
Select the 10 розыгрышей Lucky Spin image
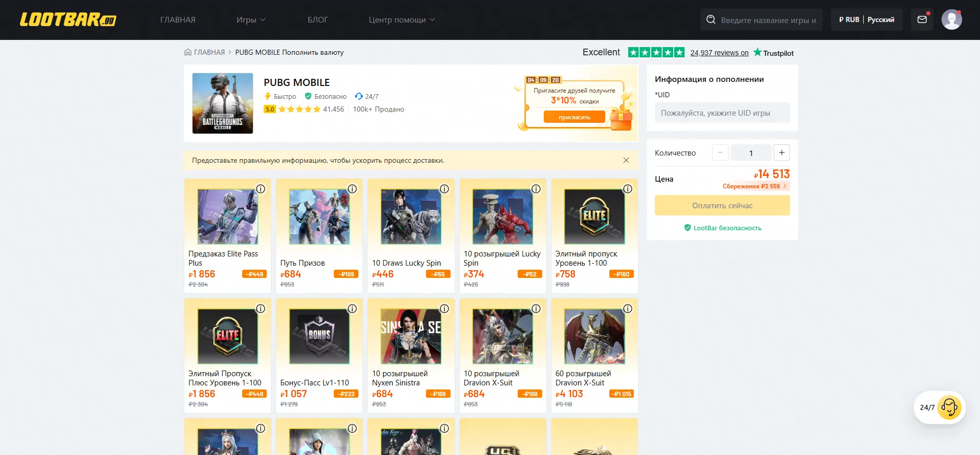pos(503,216)
